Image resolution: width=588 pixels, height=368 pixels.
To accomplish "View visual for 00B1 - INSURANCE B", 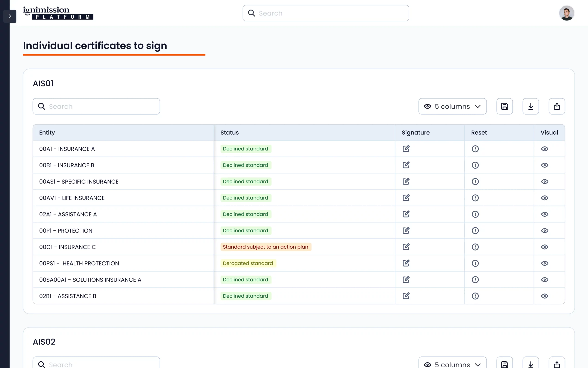I will [x=545, y=165].
